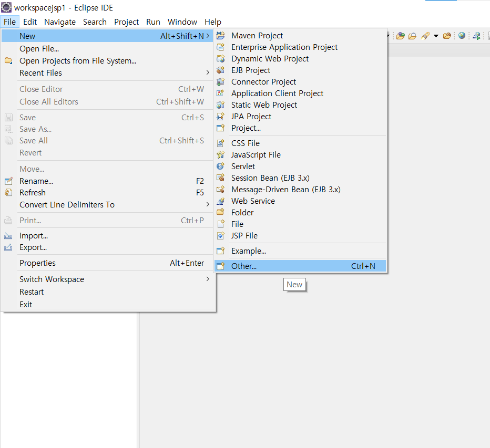Open the Window menu
This screenshot has height=448, width=490.
[182, 22]
